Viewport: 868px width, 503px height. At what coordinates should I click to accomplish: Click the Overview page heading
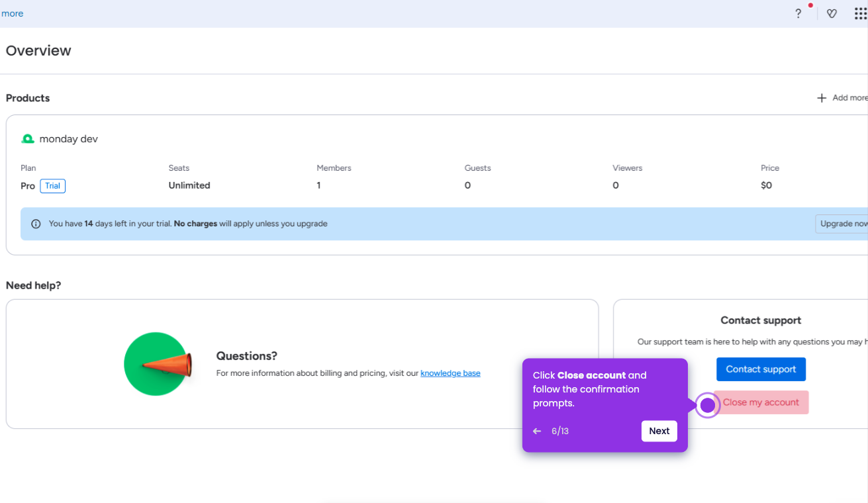pos(38,51)
